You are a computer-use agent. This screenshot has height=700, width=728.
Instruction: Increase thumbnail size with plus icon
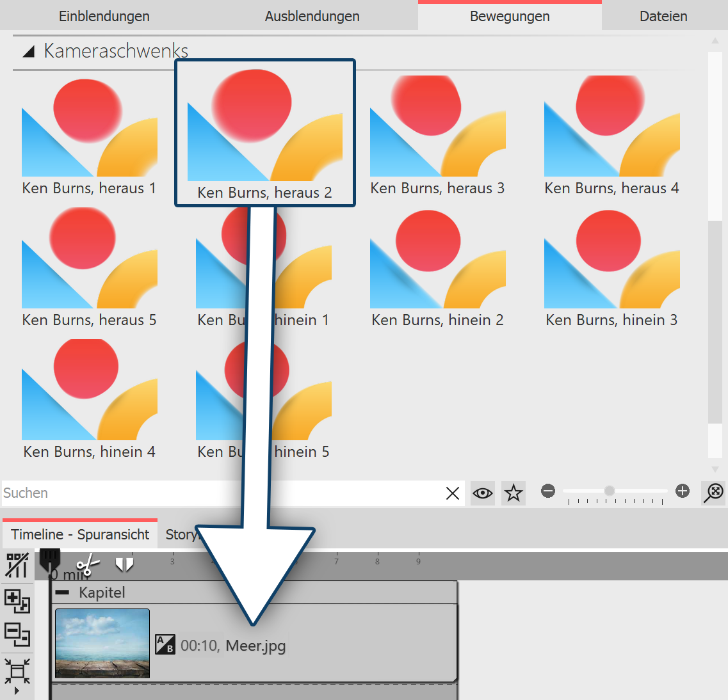(683, 491)
